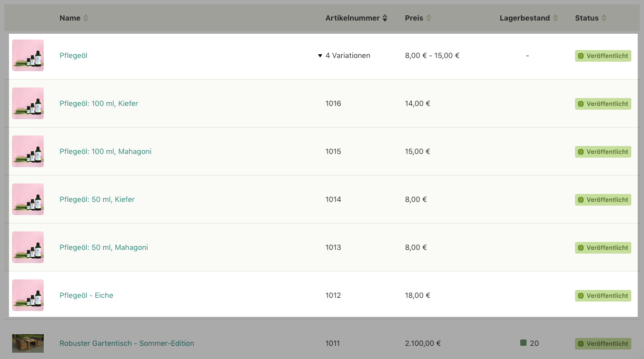Click Veröffentlicht badge for article 1015
The image size is (644, 359).
click(603, 152)
